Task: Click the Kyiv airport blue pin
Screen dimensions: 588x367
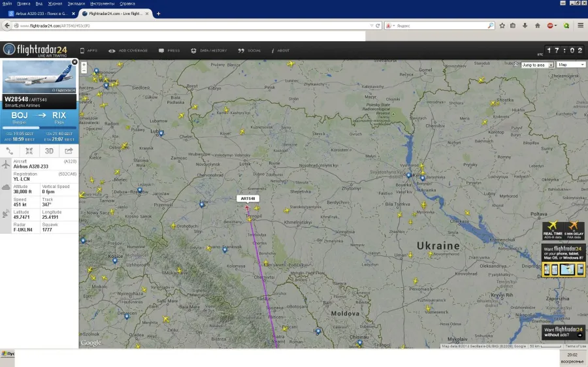Action: click(x=409, y=175)
